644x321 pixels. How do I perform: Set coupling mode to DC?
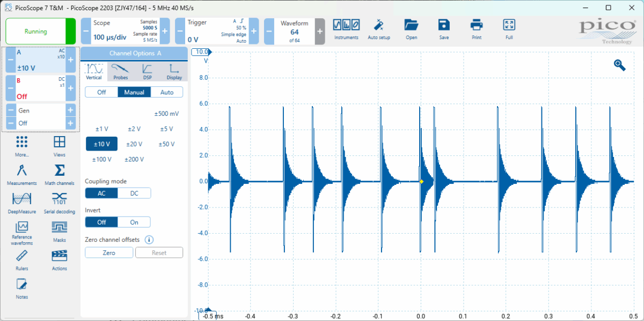coord(134,193)
